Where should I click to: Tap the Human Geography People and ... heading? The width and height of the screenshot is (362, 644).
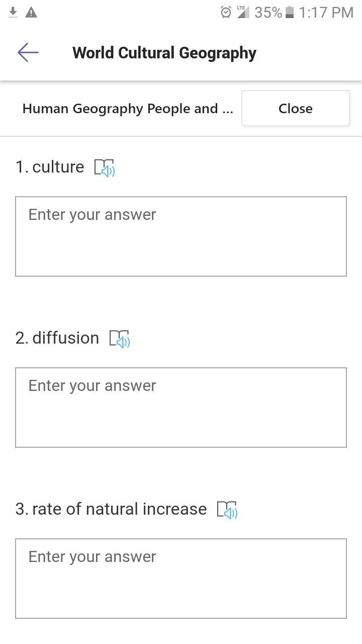point(128,109)
